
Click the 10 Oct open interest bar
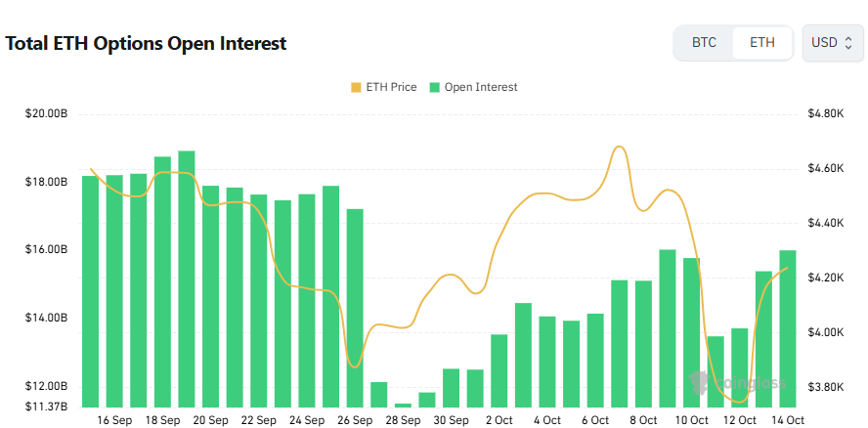click(691, 332)
